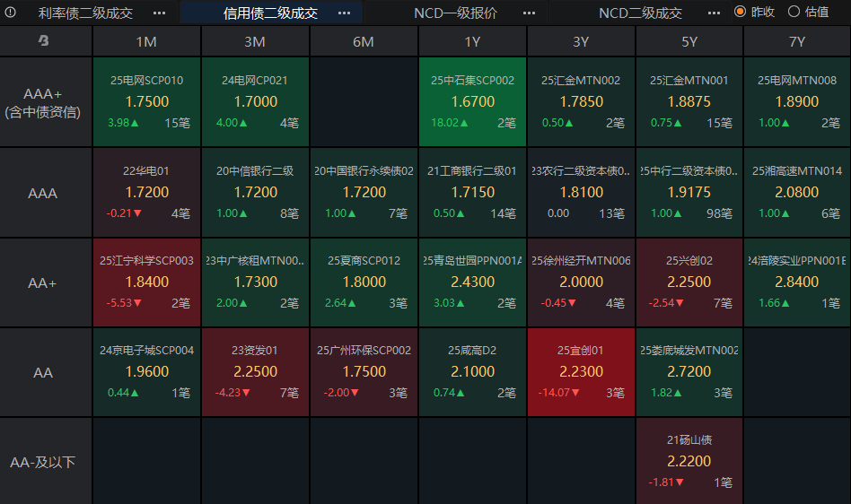Click the info icon beside 利率债二级成交
Viewport: 851px width, 504px height.
pos(10,12)
